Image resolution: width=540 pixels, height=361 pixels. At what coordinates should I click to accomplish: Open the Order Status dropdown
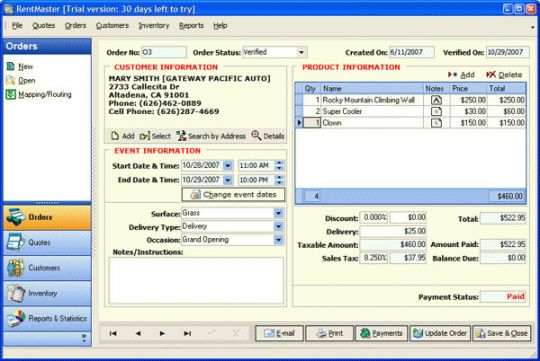pos(301,52)
